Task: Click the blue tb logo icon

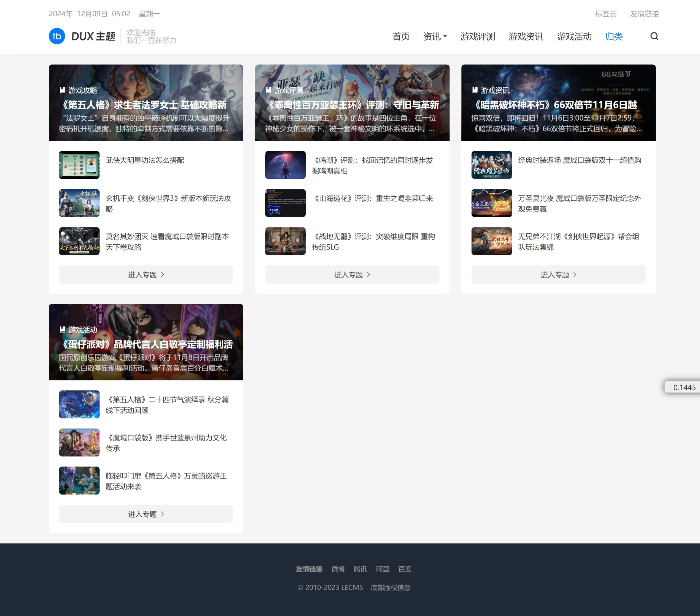Action: (57, 36)
